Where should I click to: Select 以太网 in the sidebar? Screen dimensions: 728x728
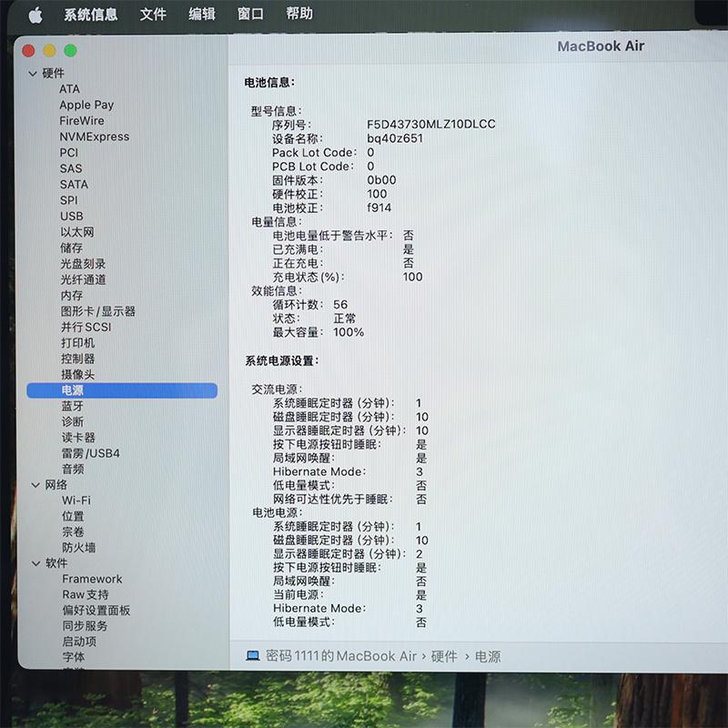pos(77,232)
